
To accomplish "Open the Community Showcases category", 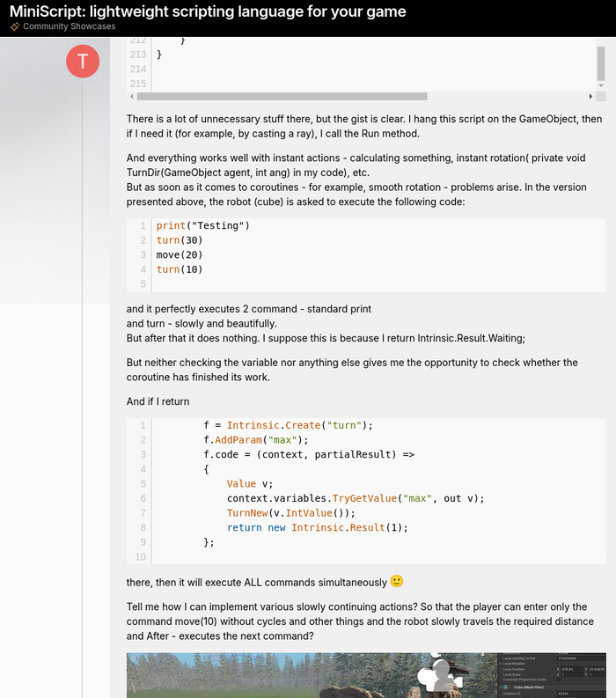I will click(x=69, y=27).
